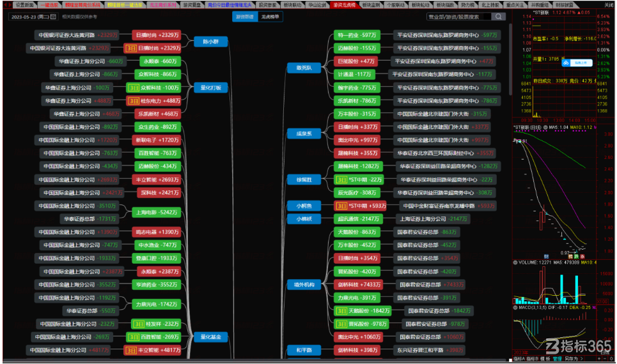Viewport: 617px width, 364px height.
Task: Select the 和平路 trader node
Action: click(x=304, y=350)
